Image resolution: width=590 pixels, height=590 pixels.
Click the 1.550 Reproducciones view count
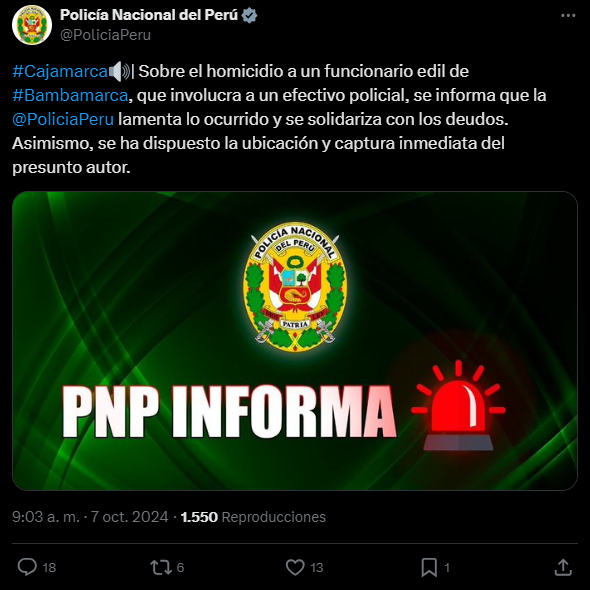(253, 517)
